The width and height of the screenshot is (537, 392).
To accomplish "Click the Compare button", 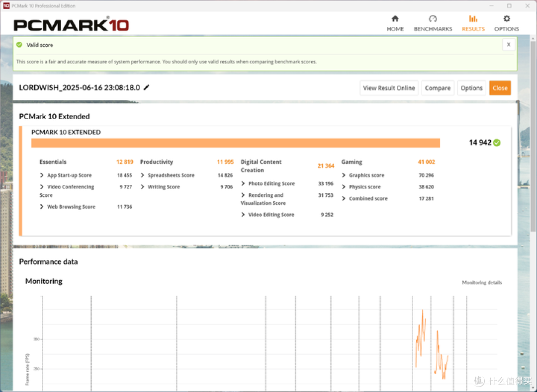I will click(438, 88).
